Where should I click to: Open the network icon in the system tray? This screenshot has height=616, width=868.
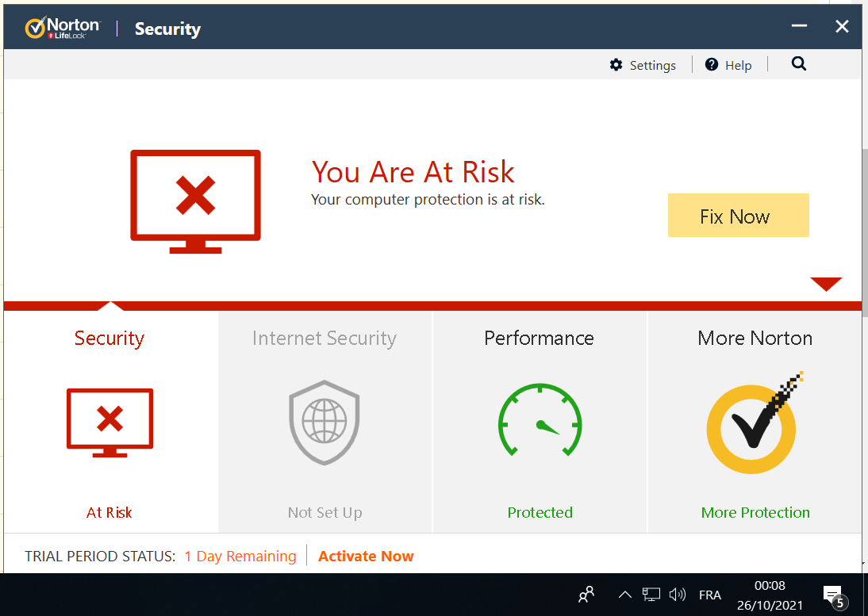coord(651,595)
